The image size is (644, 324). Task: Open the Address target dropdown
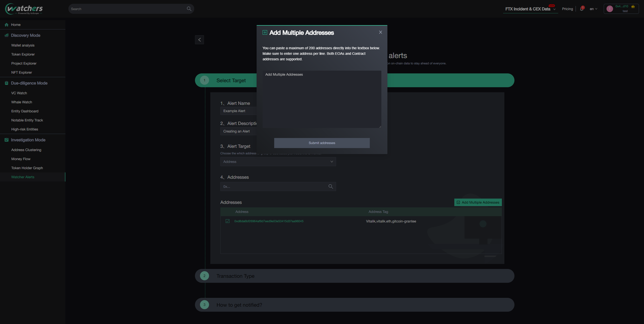278,162
